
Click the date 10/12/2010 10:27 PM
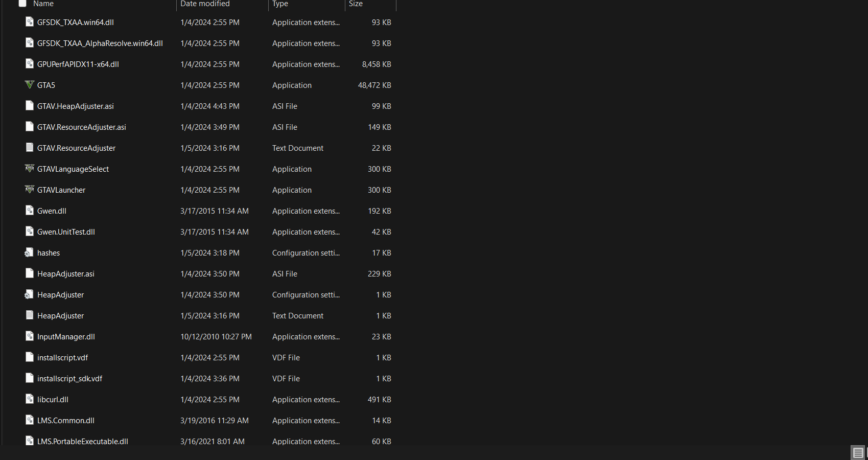[x=216, y=337]
